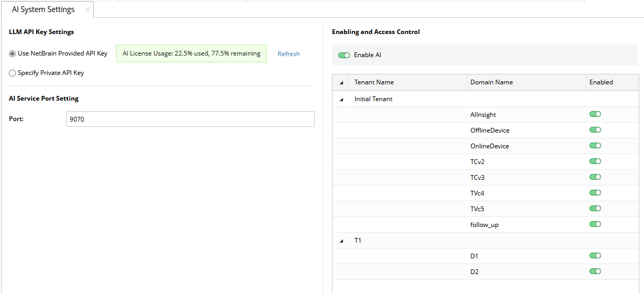Toggle the Enable AI switch
Viewport: 644px width, 294px height.
coord(344,55)
